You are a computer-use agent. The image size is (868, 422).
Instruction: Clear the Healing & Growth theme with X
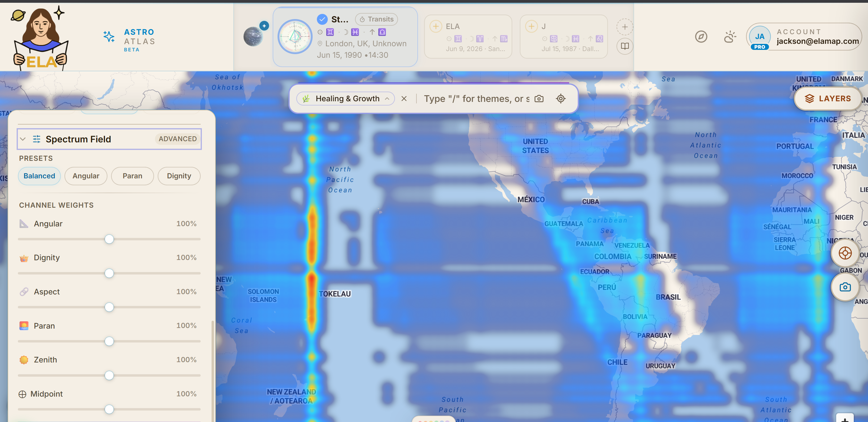404,99
